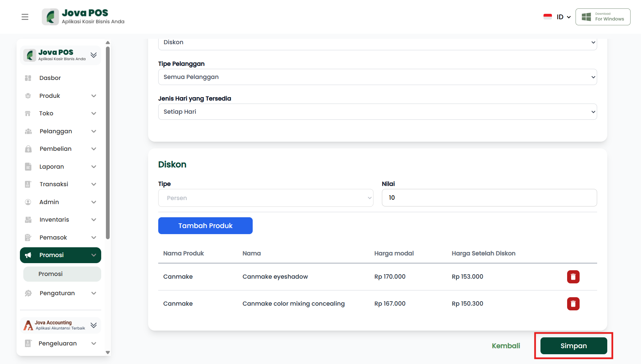Click the Kembali link
The width and height of the screenshot is (641, 364).
[506, 346]
